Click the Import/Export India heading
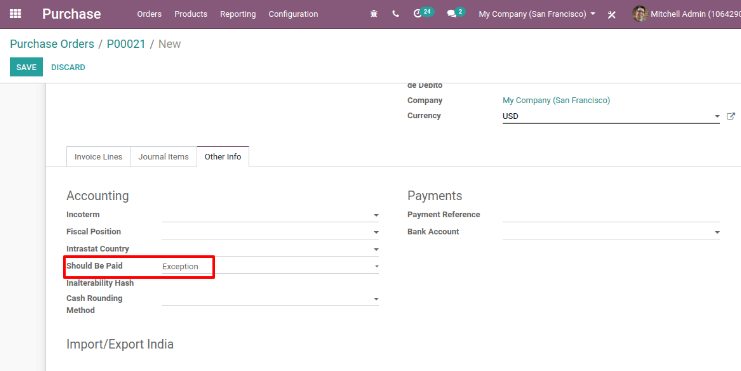Image resolution: width=741 pixels, height=371 pixels. (x=120, y=344)
